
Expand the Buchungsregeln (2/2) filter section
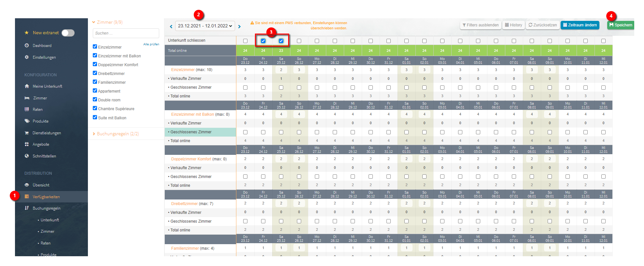tap(116, 134)
